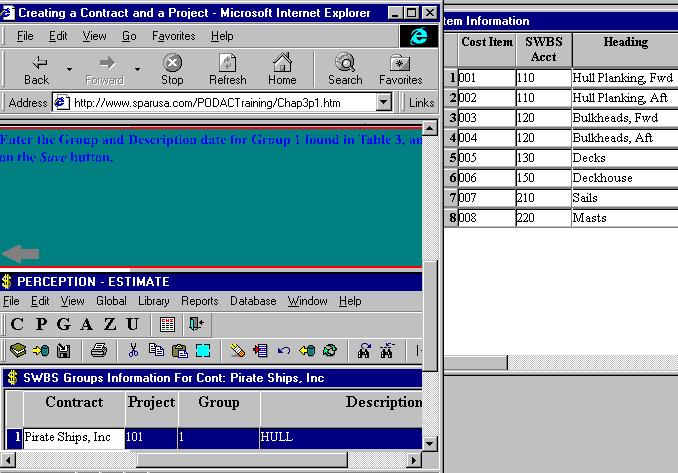Select the Bulkheads, Aft heading cell
Viewport: 678px width, 473px height.
click(x=625, y=138)
